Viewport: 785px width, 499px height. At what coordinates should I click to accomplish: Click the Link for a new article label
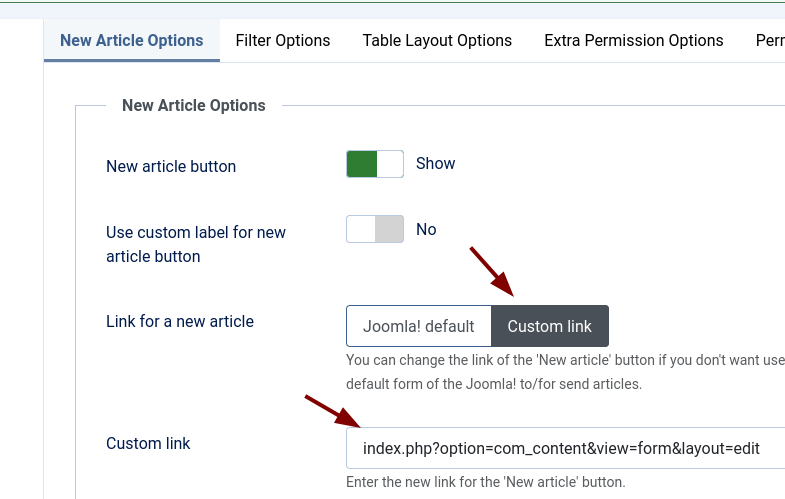click(180, 321)
